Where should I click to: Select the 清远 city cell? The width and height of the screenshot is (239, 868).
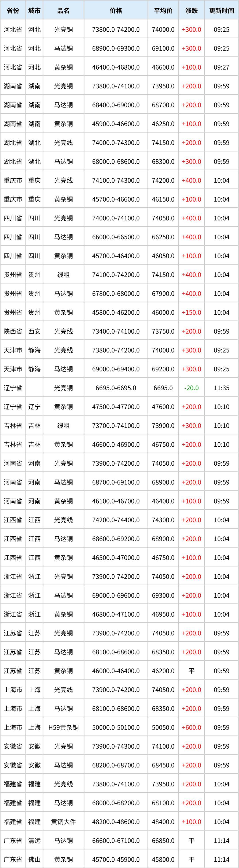34,841
